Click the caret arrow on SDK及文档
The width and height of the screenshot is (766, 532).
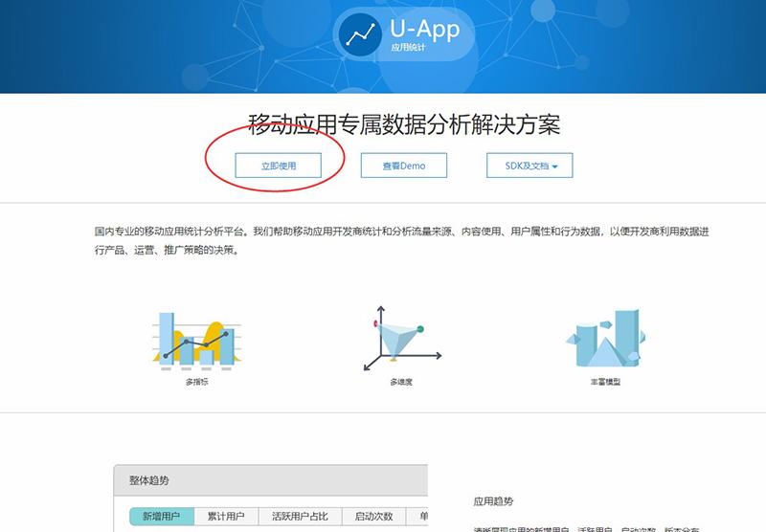tap(555, 166)
